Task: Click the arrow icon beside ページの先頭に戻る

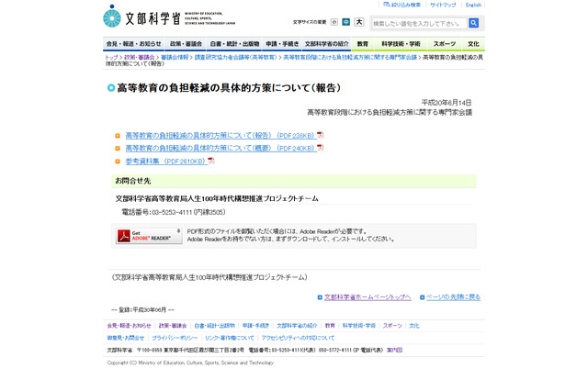Action: click(422, 297)
